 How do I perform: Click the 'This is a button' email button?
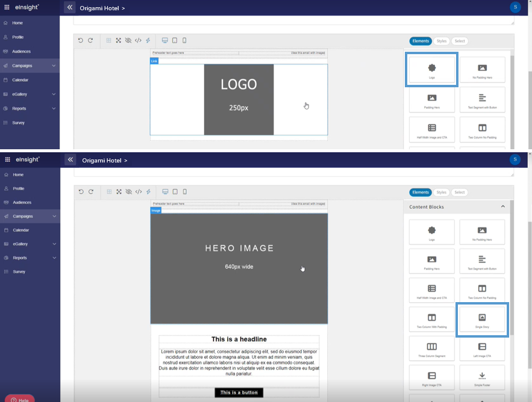[x=239, y=392]
